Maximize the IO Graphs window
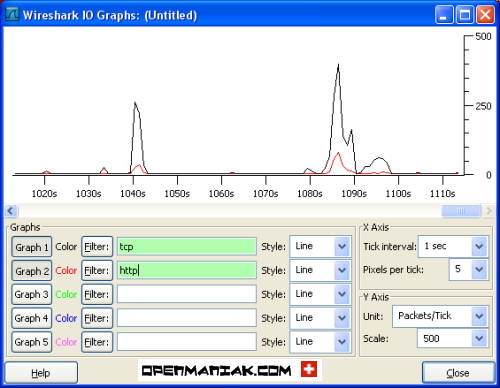The height and width of the screenshot is (388, 500). pos(465,15)
